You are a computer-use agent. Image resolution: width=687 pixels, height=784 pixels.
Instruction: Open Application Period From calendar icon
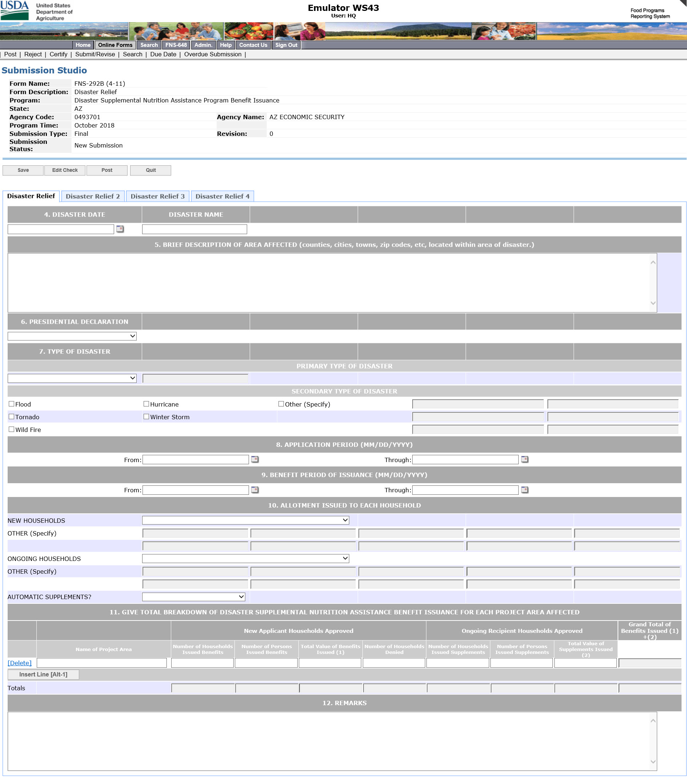(254, 459)
